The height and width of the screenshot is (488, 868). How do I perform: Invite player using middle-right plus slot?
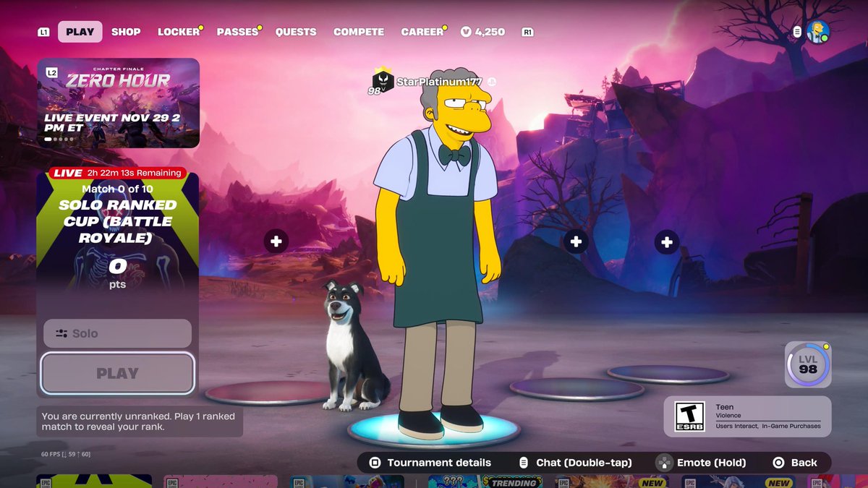pyautogui.click(x=576, y=241)
